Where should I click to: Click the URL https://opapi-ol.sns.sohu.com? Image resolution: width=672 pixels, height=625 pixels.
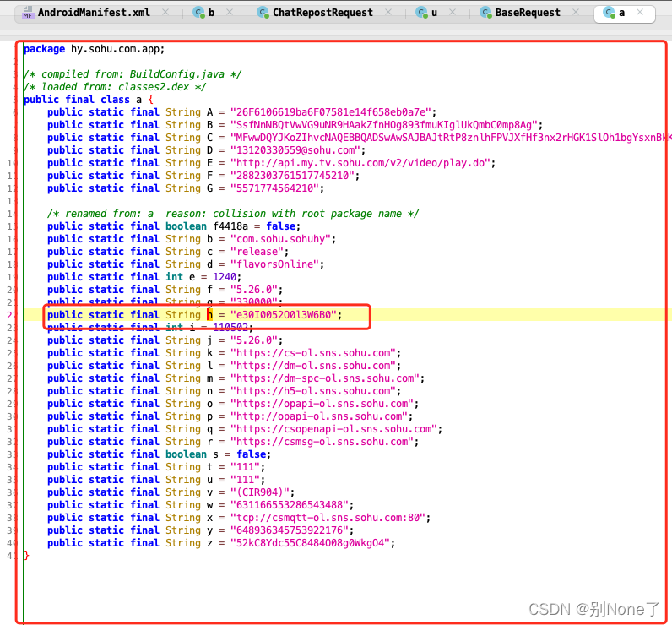pos(322,404)
